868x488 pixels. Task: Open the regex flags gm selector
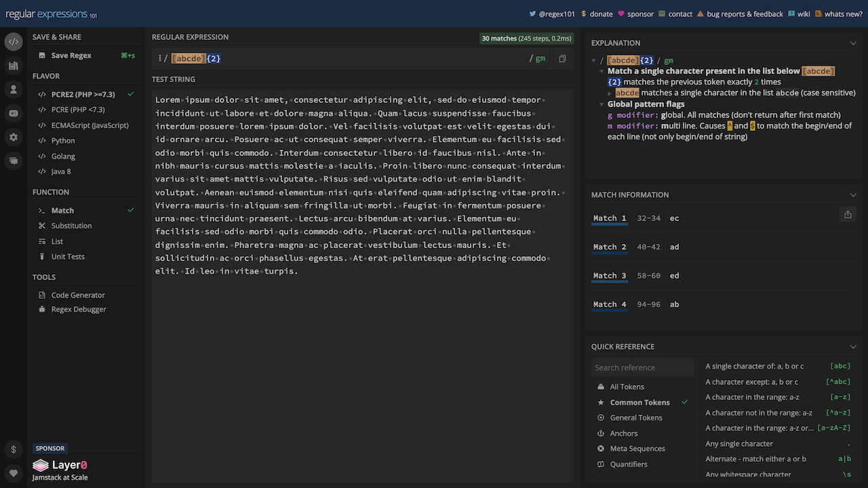[x=540, y=58]
